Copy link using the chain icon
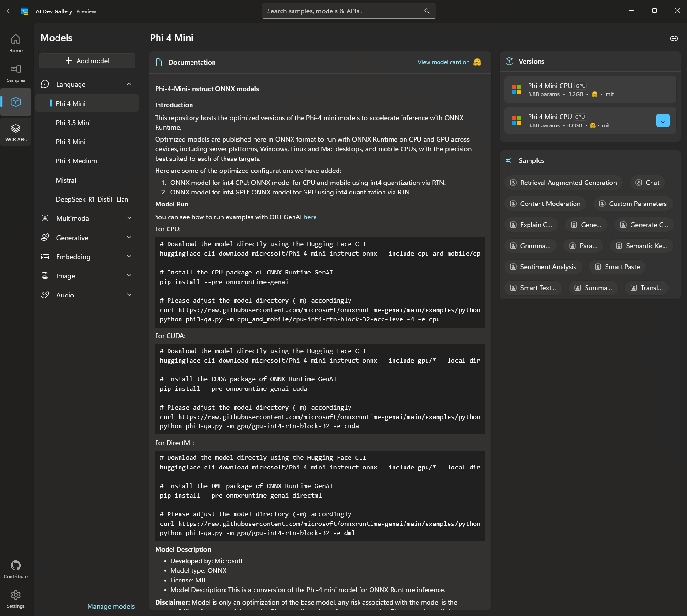The image size is (687, 616). click(x=674, y=38)
